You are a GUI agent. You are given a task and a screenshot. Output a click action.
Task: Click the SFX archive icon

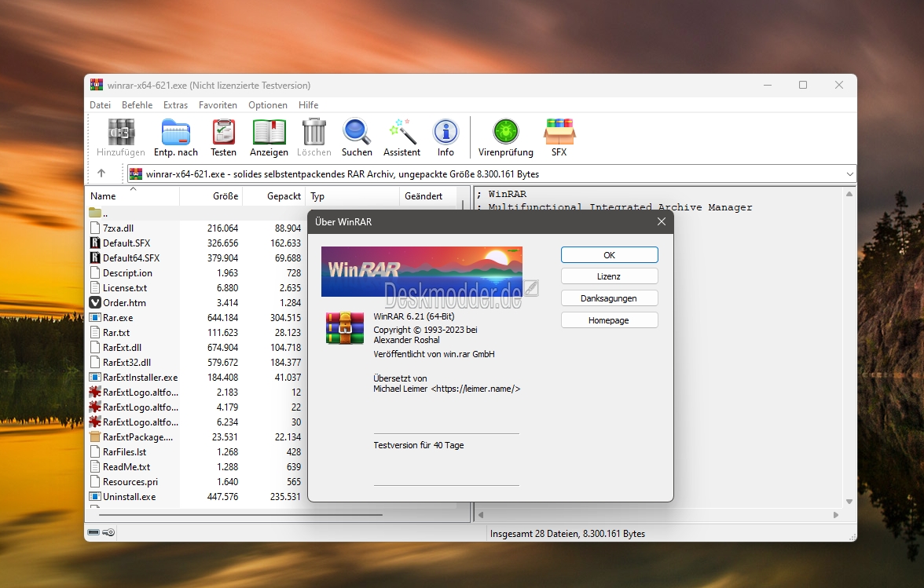(x=559, y=132)
